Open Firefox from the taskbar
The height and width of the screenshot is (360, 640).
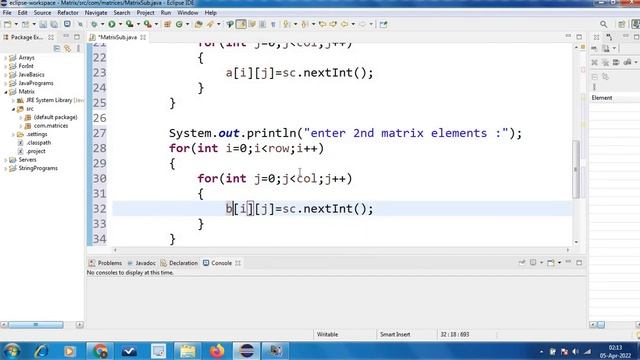217,351
